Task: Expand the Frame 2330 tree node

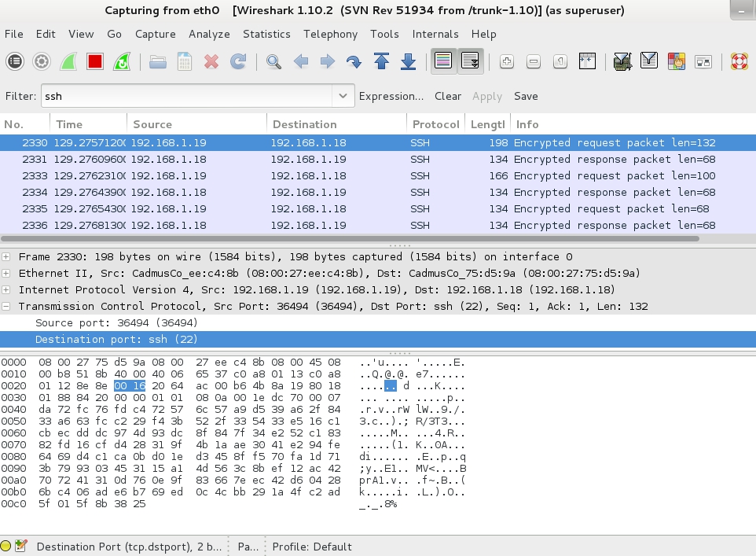Action: click(x=6, y=256)
